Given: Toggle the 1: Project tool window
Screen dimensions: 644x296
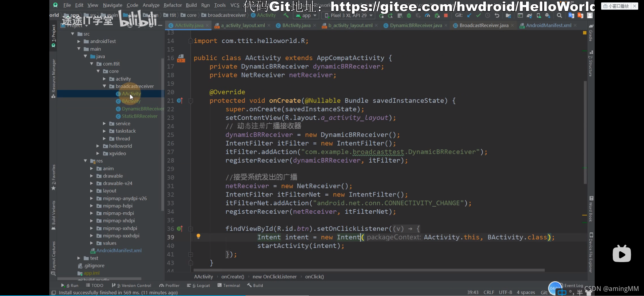Looking at the screenshot, I should (x=53, y=36).
